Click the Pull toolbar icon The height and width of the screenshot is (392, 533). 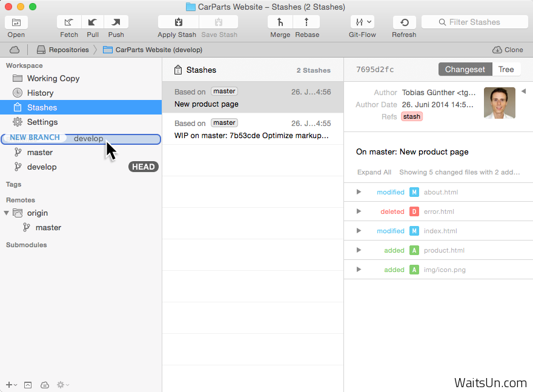[93, 22]
